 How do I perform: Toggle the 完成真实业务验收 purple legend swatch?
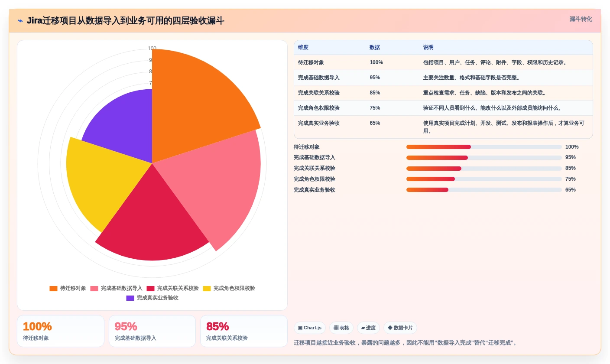130,298
